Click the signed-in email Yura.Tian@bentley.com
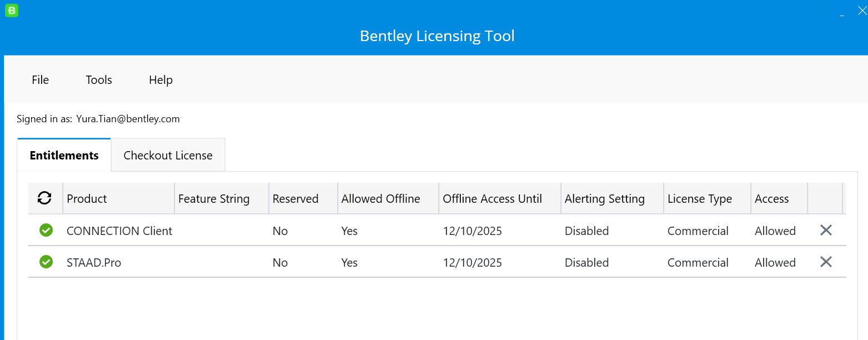This screenshot has height=340, width=868. pyautogui.click(x=128, y=119)
